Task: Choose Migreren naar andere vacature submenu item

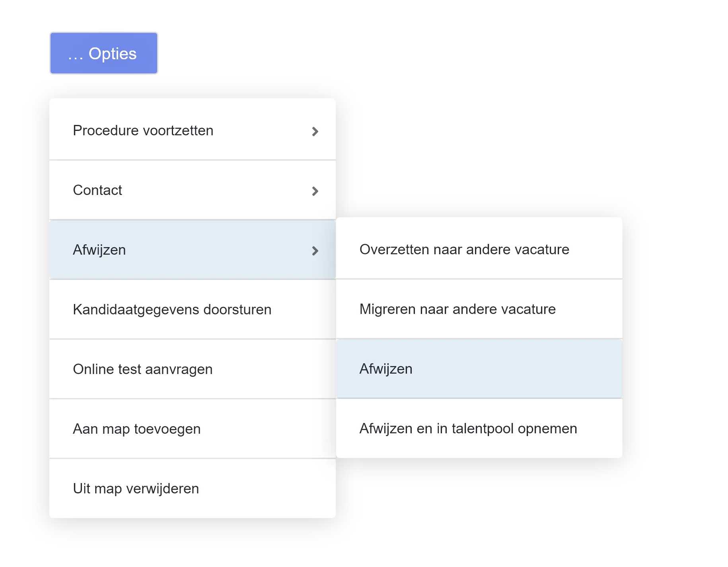Action: coord(457,309)
